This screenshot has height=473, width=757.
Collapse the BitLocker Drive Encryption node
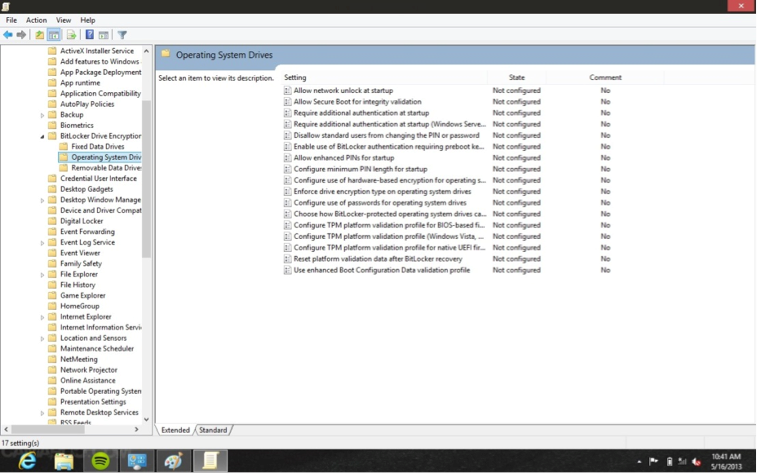tap(42, 137)
